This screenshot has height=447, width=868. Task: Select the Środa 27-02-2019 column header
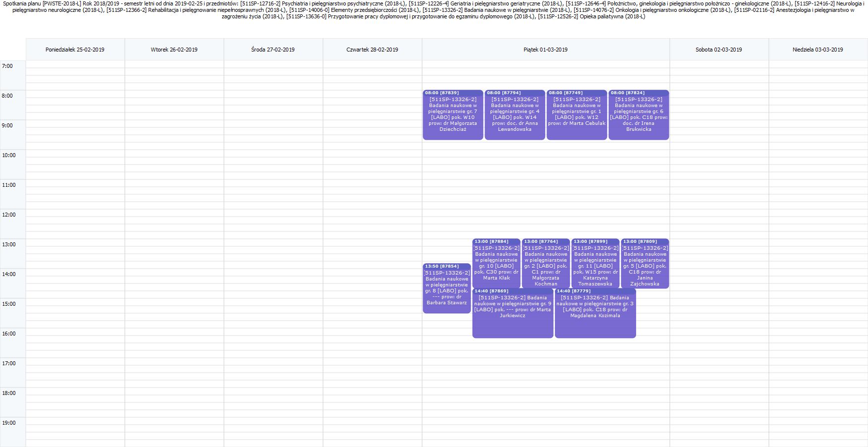pos(273,50)
